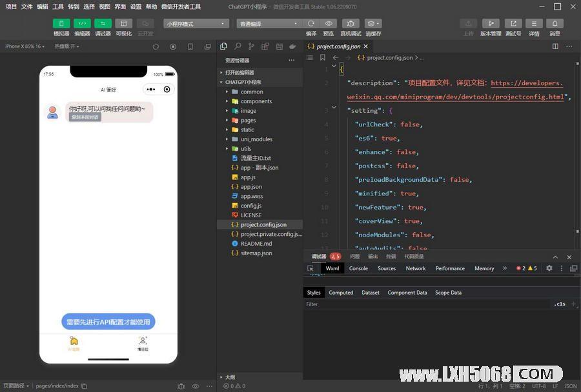Viewport: 581px width, 392px height.
Task: Open the search icon in editor sidebar
Action: 238,46
